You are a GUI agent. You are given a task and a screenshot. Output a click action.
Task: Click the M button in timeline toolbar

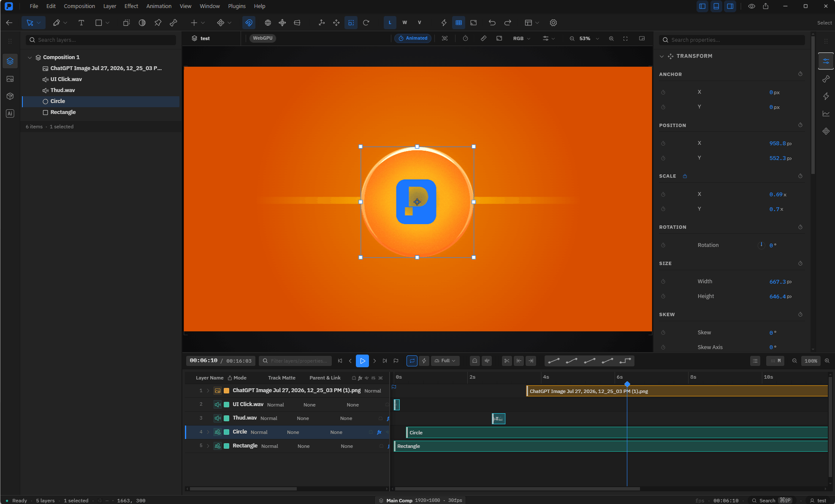click(775, 361)
